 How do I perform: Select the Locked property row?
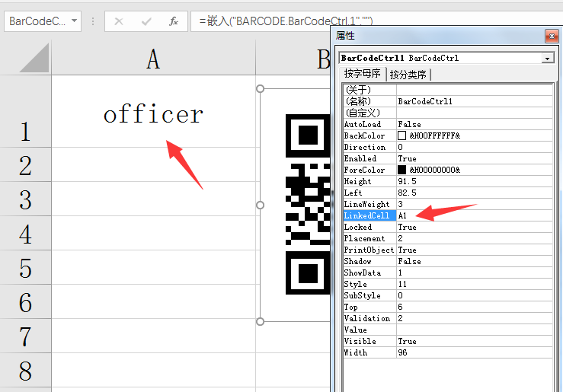tap(448, 227)
